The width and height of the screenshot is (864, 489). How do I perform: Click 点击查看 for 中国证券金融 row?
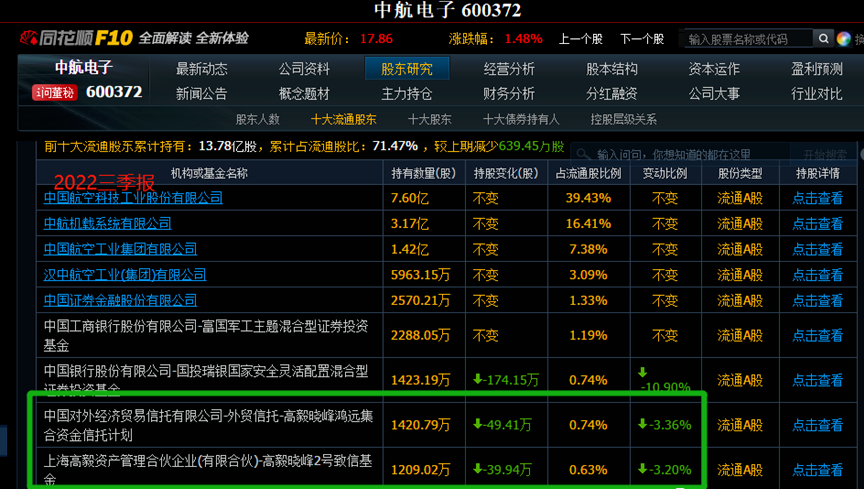pyautogui.click(x=818, y=300)
